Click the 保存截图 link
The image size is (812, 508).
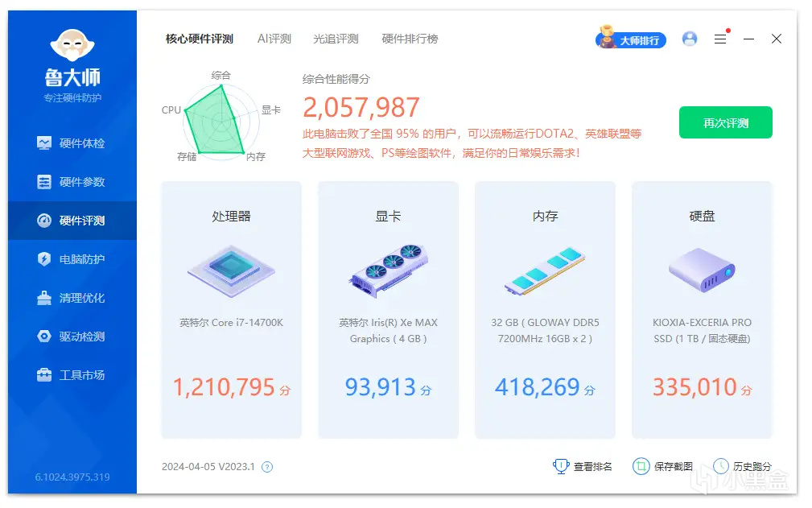tap(663, 467)
